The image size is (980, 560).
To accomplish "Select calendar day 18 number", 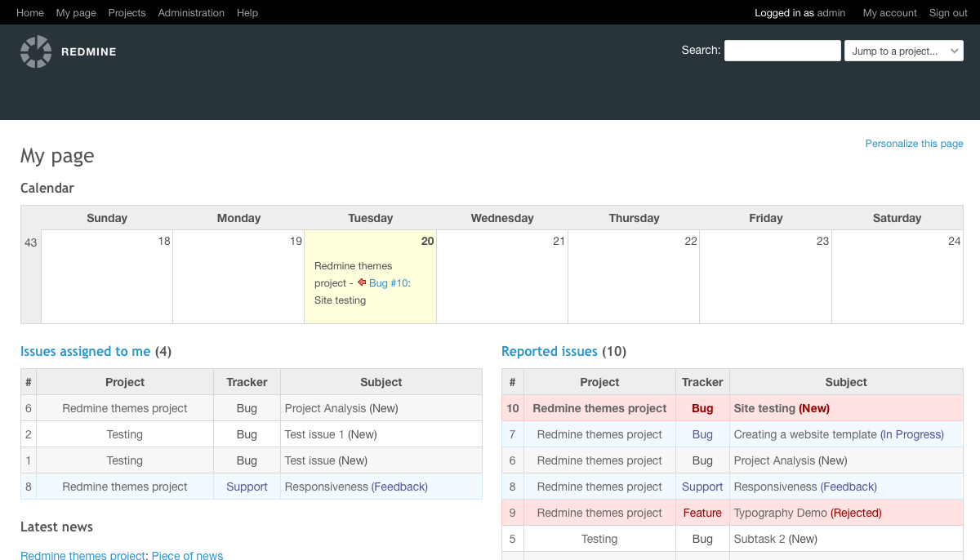I will 164,241.
